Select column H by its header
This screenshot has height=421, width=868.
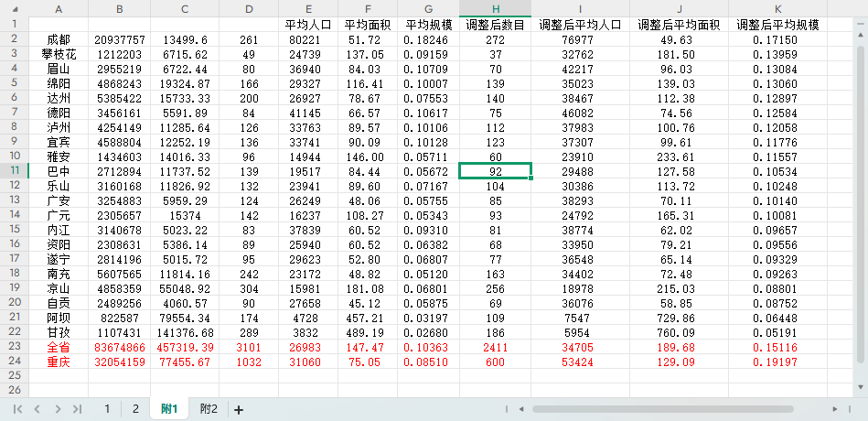click(495, 8)
